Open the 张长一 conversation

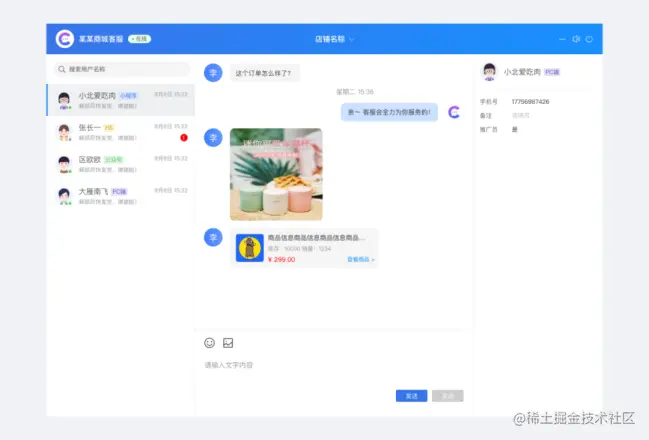[120, 132]
